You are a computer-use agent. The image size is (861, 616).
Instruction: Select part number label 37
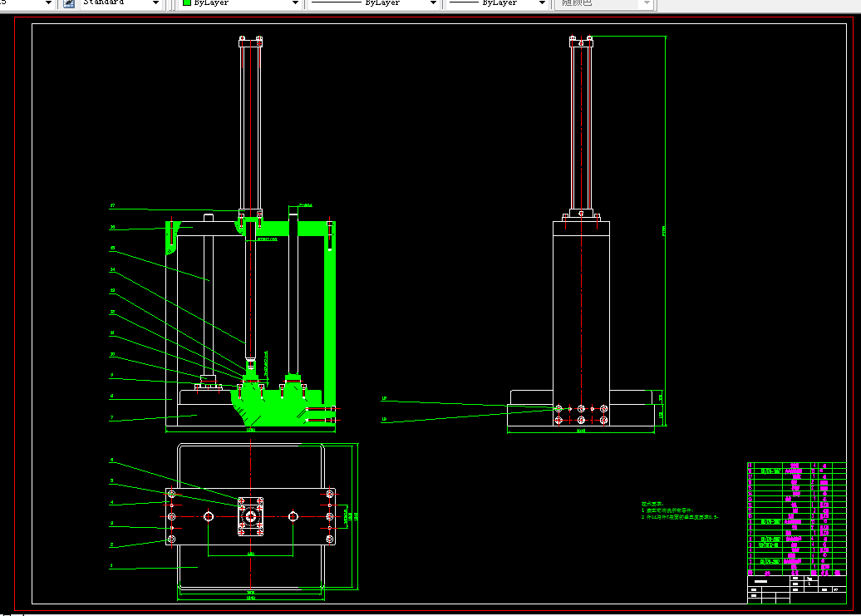click(x=112, y=205)
